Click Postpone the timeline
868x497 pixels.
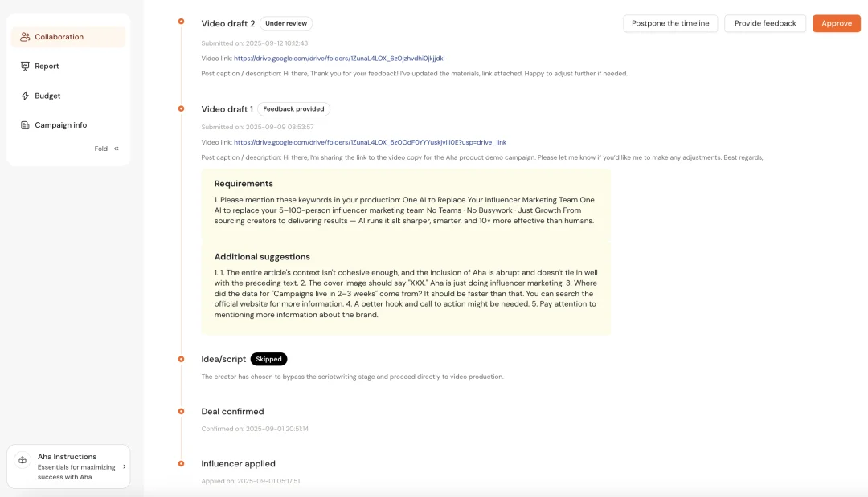(x=670, y=23)
